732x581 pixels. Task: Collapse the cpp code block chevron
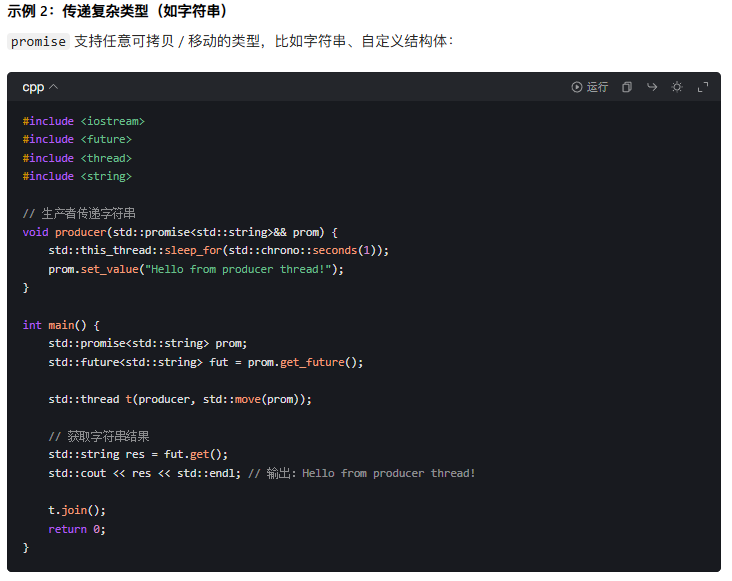coord(54,87)
